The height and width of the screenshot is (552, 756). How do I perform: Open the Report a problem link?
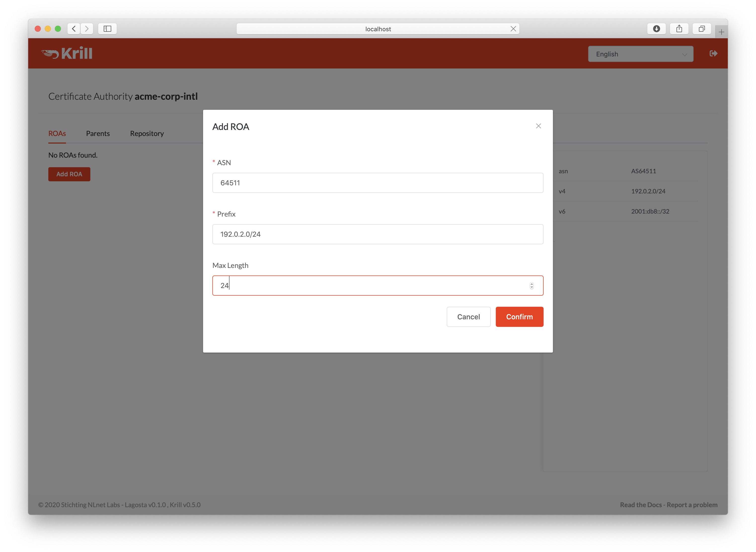pos(692,505)
